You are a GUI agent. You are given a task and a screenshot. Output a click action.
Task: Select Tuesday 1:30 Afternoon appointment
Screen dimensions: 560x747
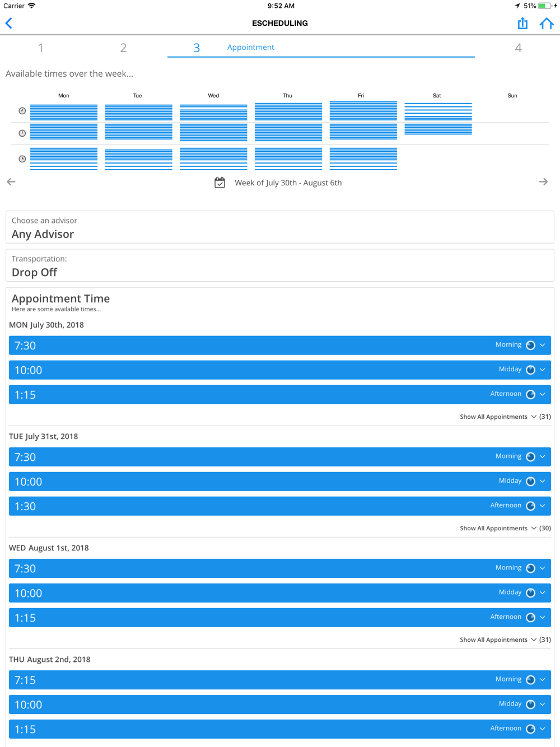[x=279, y=506]
